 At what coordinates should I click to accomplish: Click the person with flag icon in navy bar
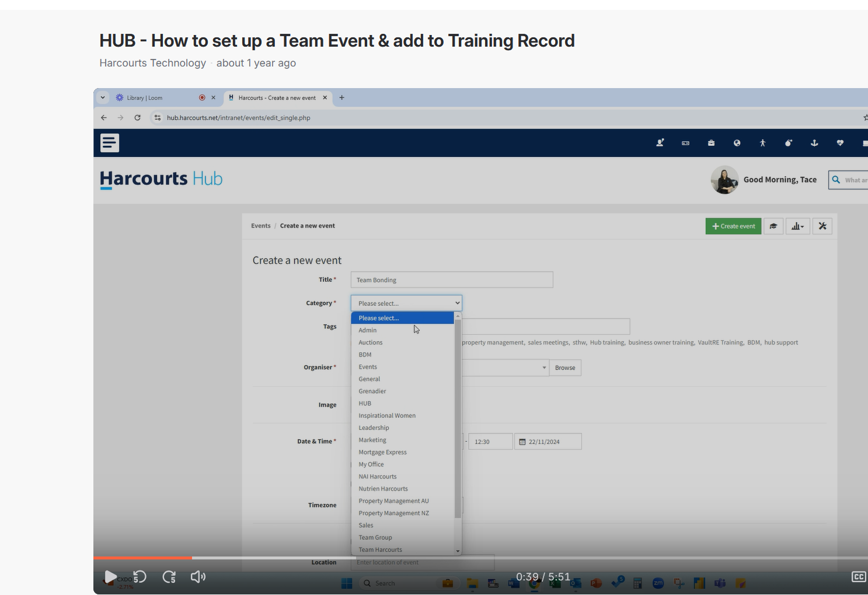[660, 143]
